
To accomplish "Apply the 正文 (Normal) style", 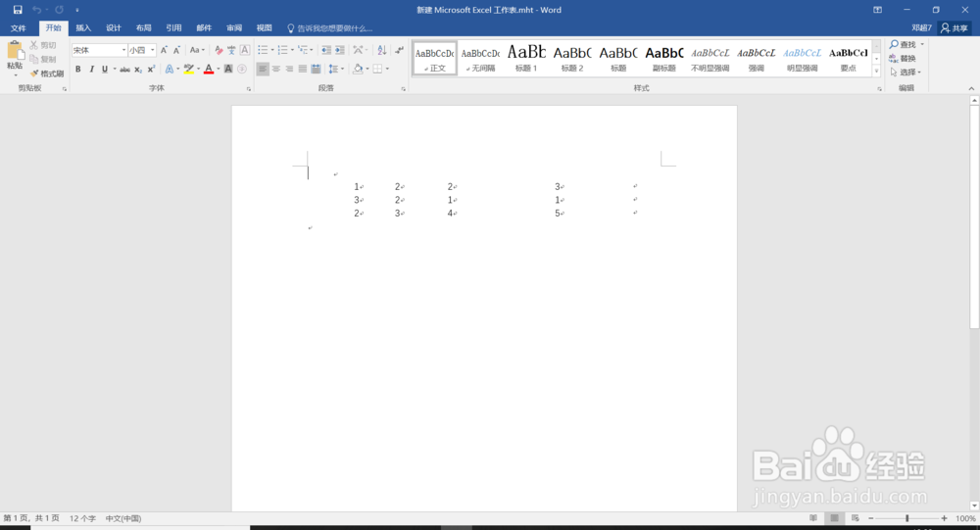I will (435, 59).
